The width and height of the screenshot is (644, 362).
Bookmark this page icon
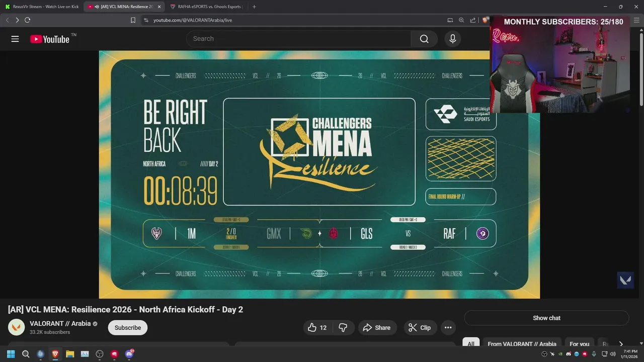click(133, 20)
